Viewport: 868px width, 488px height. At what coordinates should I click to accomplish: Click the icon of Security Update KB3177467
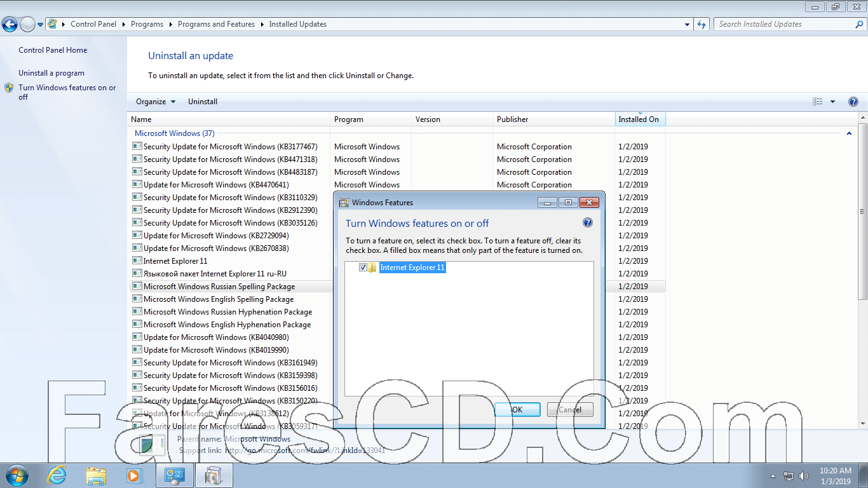(x=137, y=146)
